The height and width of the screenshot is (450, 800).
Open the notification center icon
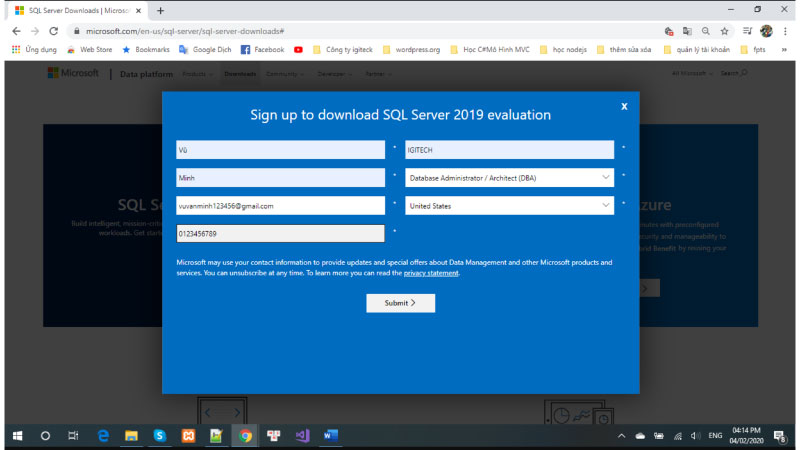780,436
